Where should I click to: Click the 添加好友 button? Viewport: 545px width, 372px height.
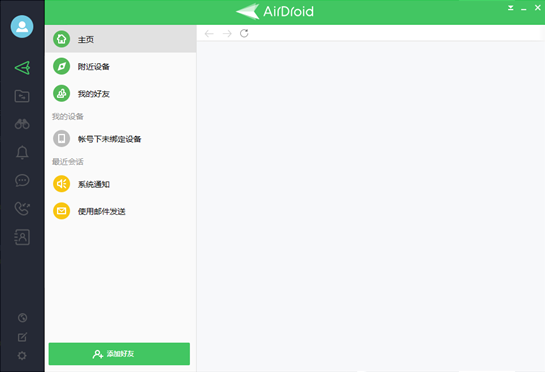[x=119, y=354]
